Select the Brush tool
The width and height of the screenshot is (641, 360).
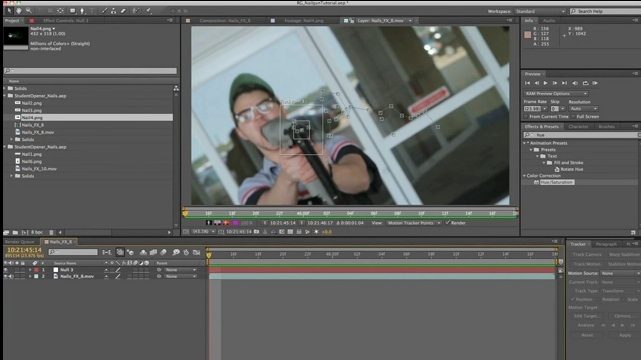[x=104, y=11]
